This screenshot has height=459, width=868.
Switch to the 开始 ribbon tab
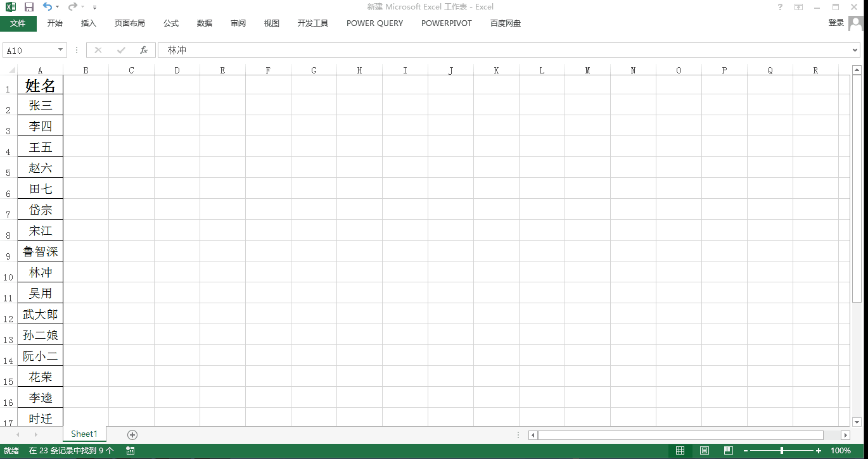point(55,23)
